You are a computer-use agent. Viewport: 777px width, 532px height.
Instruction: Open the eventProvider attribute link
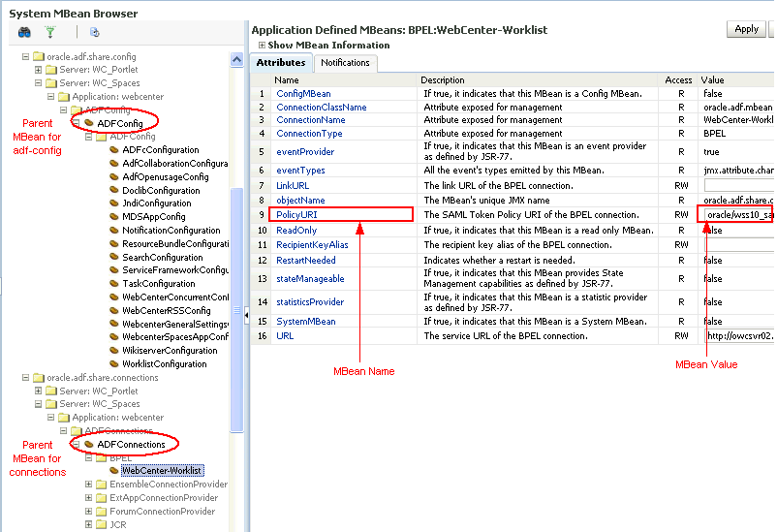click(305, 152)
